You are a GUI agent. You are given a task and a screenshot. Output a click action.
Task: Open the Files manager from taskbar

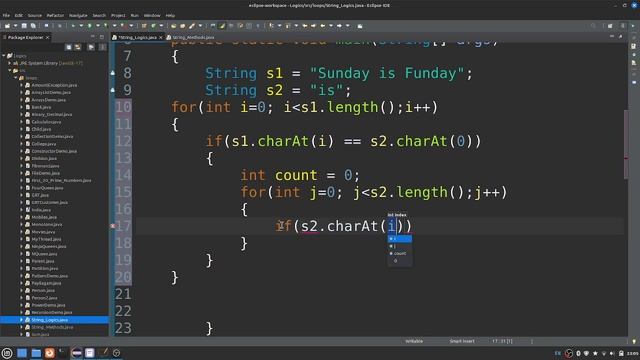click(36, 353)
